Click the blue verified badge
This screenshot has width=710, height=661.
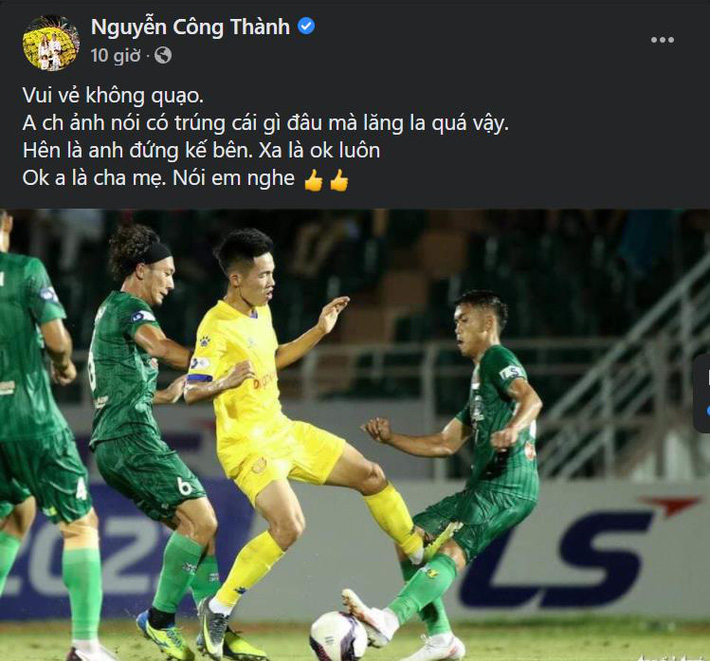[x=306, y=27]
